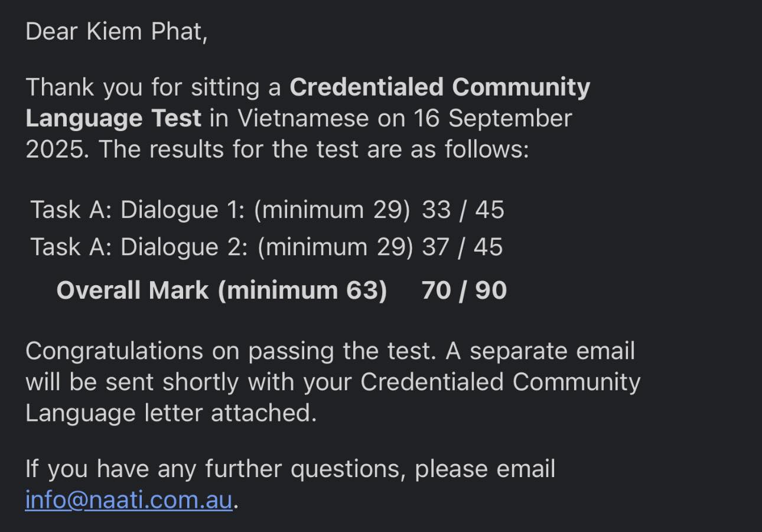Viewport: 762px width, 532px height.
Task: Select the Dialogue 1 score "33 / 45"
Action: (x=463, y=210)
